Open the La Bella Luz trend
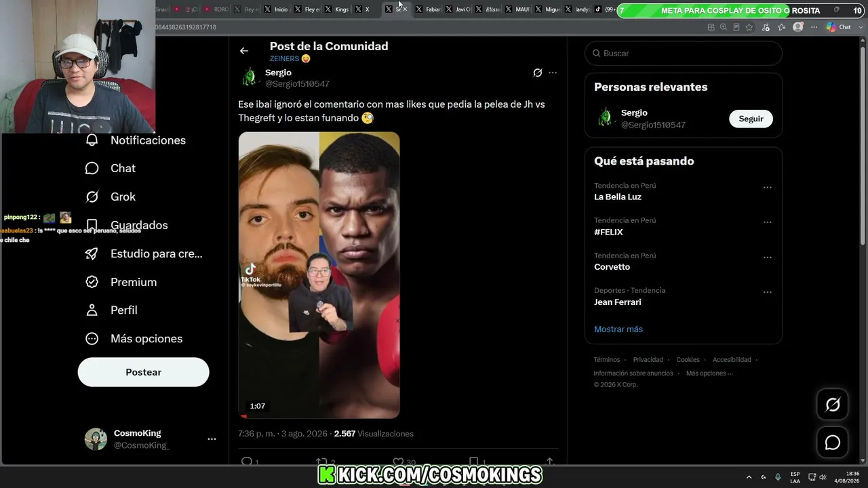868x488 pixels. point(618,197)
